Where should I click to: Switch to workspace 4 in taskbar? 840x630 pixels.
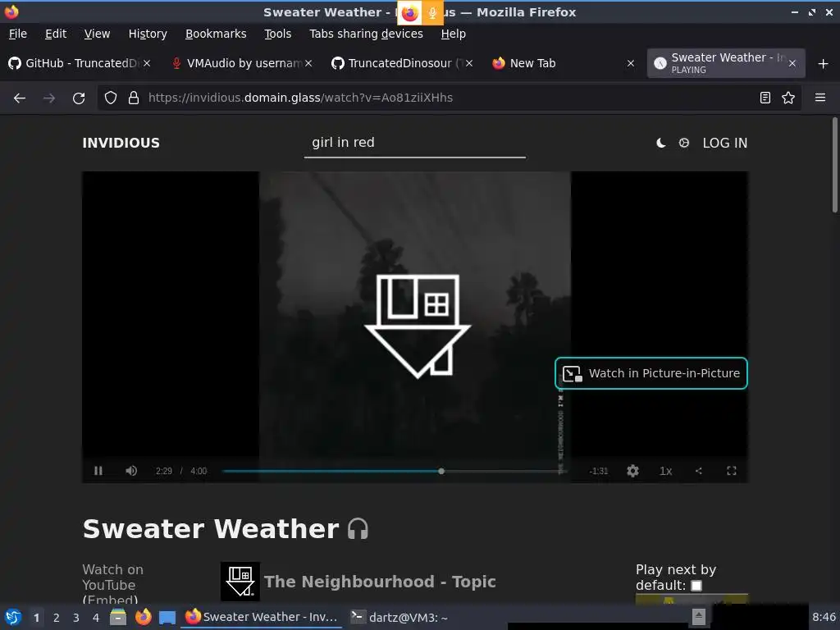click(x=96, y=618)
